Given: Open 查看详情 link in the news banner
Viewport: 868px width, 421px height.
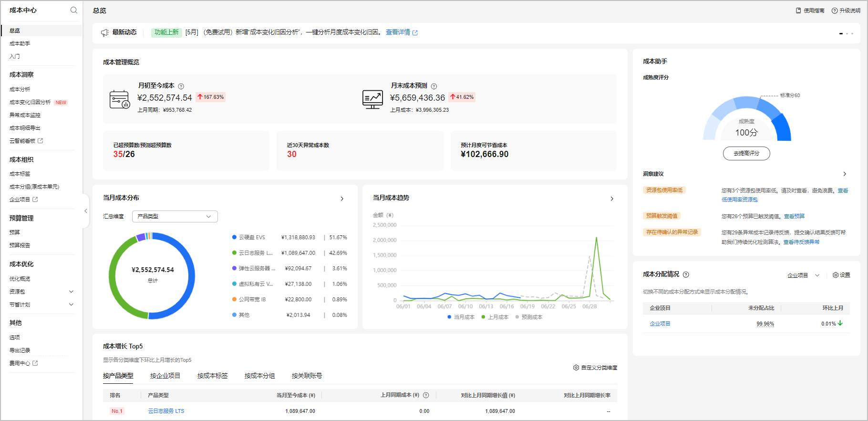Looking at the screenshot, I should 398,32.
